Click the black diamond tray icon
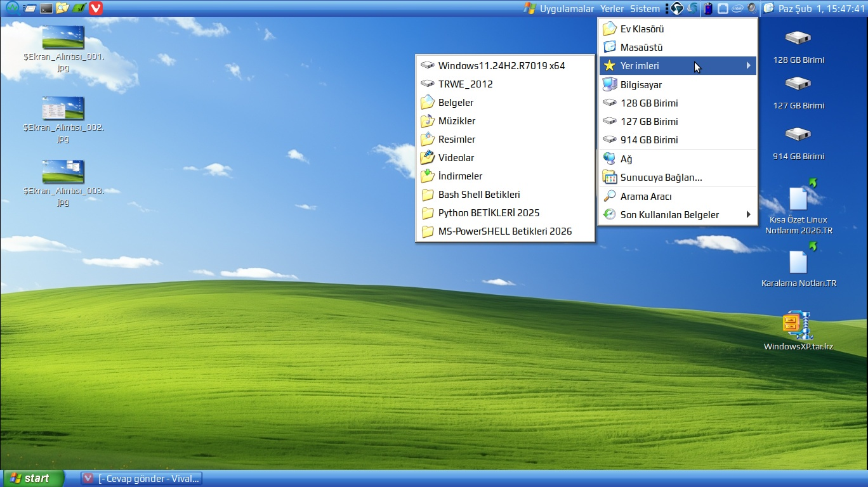The image size is (868, 487). point(677,8)
